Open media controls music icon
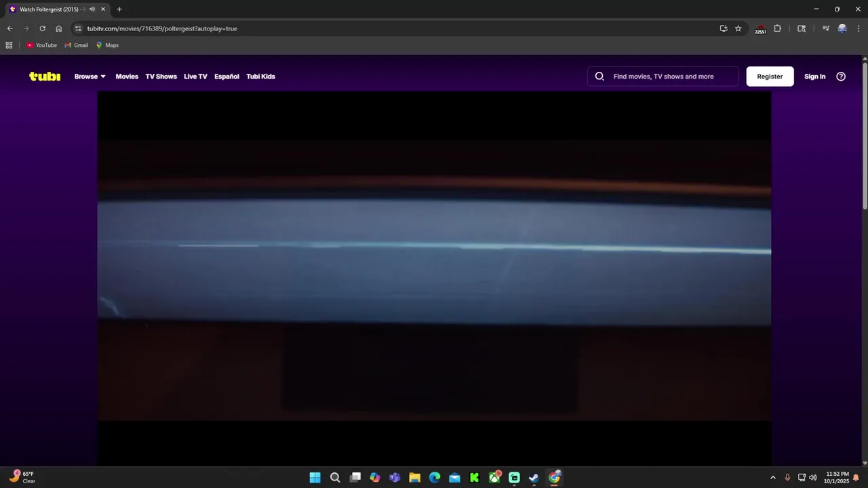This screenshot has width=868, height=488. pos(825,28)
